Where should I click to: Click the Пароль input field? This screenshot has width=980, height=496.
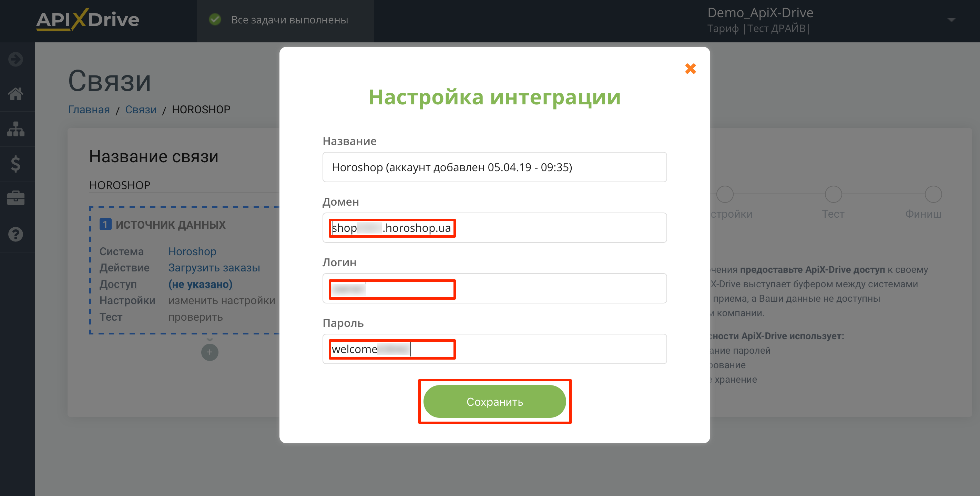494,349
